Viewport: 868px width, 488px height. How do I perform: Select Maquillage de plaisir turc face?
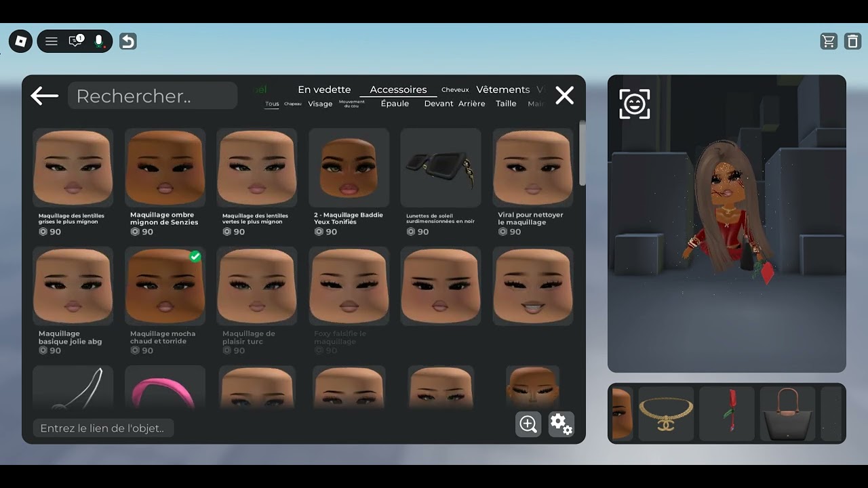click(257, 286)
